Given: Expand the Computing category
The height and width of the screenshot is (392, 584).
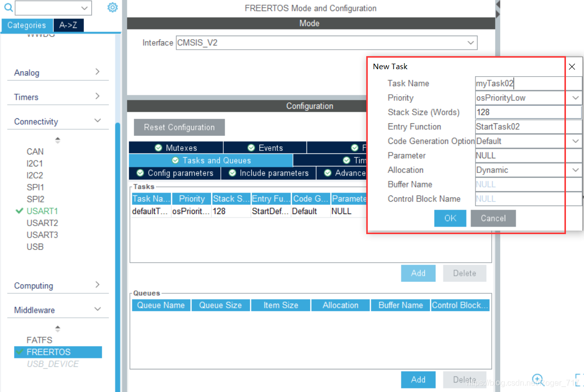Looking at the screenshot, I should click(x=58, y=286).
